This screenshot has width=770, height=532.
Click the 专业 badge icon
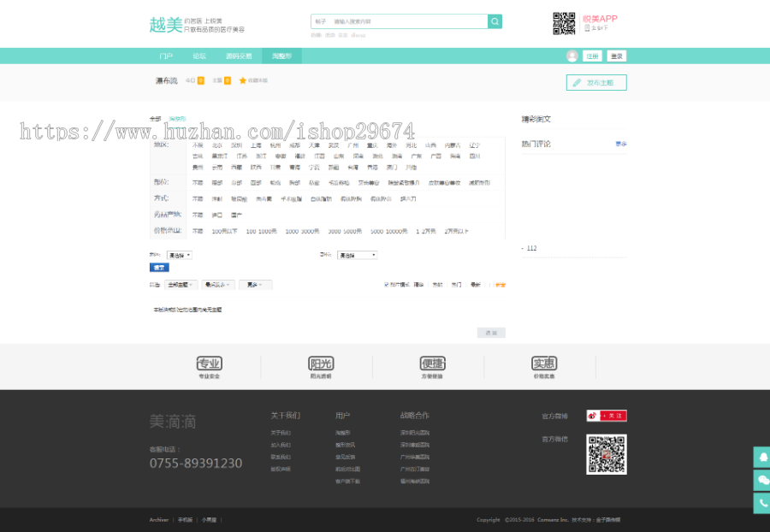pyautogui.click(x=210, y=364)
